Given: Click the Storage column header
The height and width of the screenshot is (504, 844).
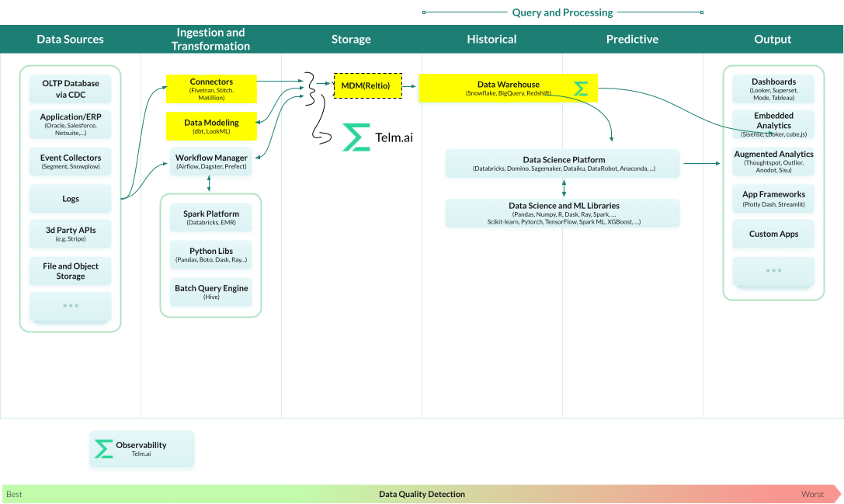Looking at the screenshot, I should [351, 40].
